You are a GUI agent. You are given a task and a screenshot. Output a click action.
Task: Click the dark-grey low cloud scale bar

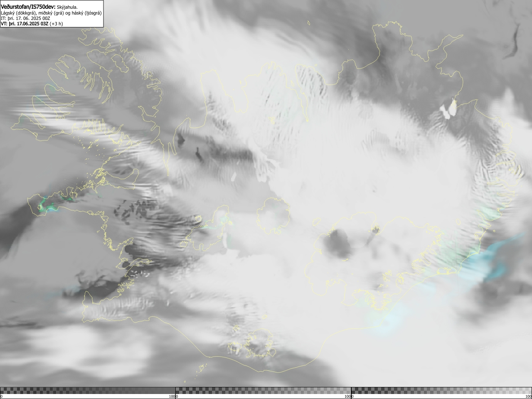tap(88, 391)
